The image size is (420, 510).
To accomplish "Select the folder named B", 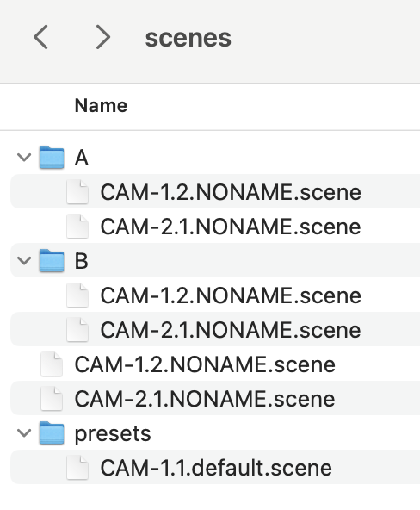I will [215, 260].
